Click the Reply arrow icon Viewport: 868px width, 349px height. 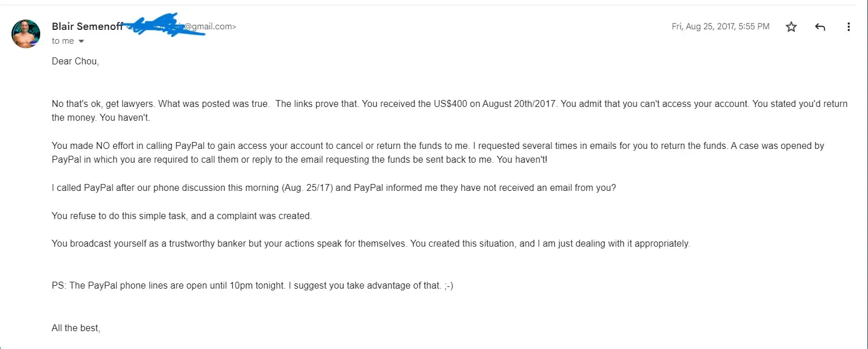tap(820, 27)
